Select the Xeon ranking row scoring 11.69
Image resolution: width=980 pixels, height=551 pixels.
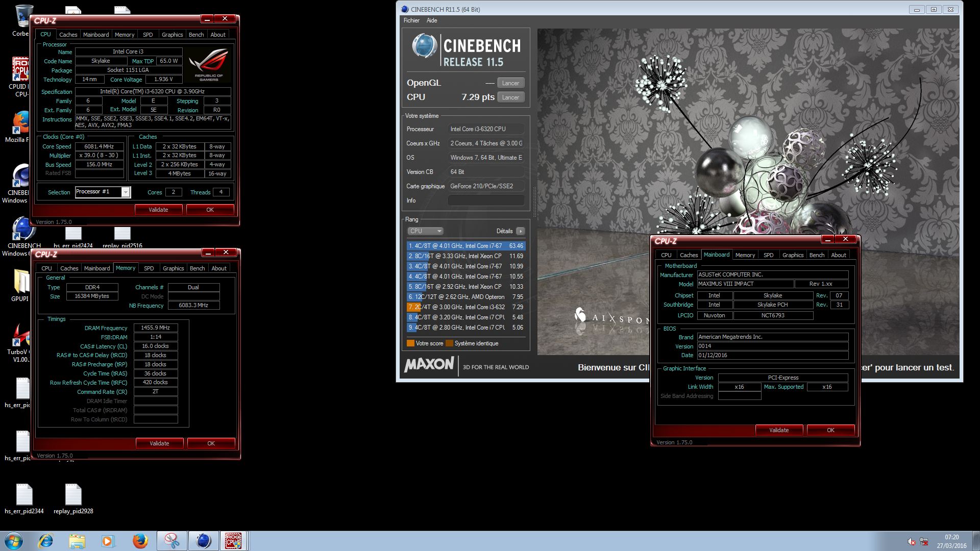click(465, 256)
